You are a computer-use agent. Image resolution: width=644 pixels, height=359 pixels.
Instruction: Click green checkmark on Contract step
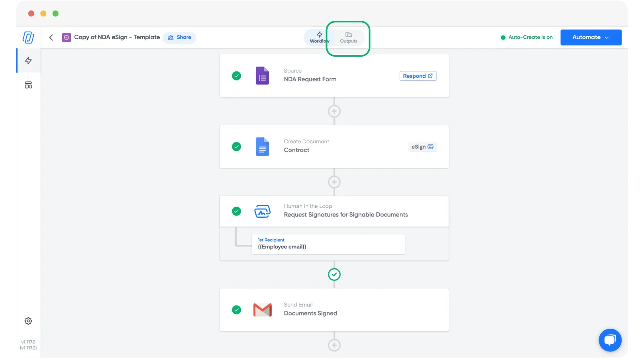tap(237, 147)
